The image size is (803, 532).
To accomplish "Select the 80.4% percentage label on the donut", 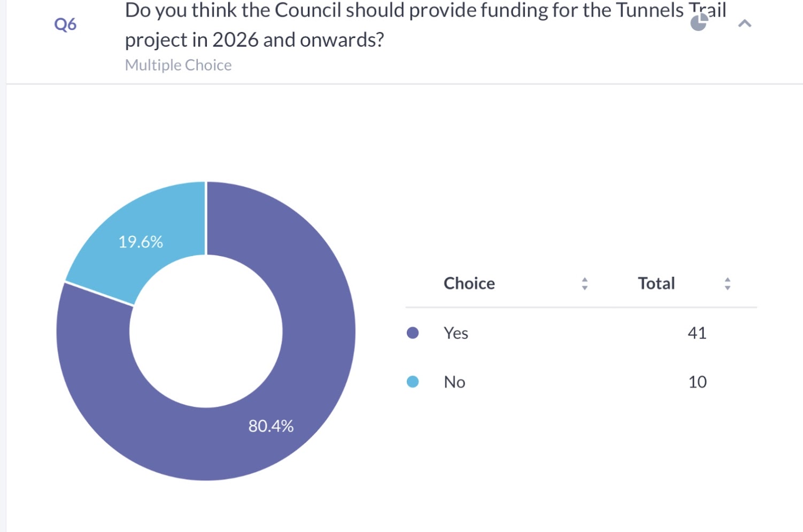I will pyautogui.click(x=271, y=426).
